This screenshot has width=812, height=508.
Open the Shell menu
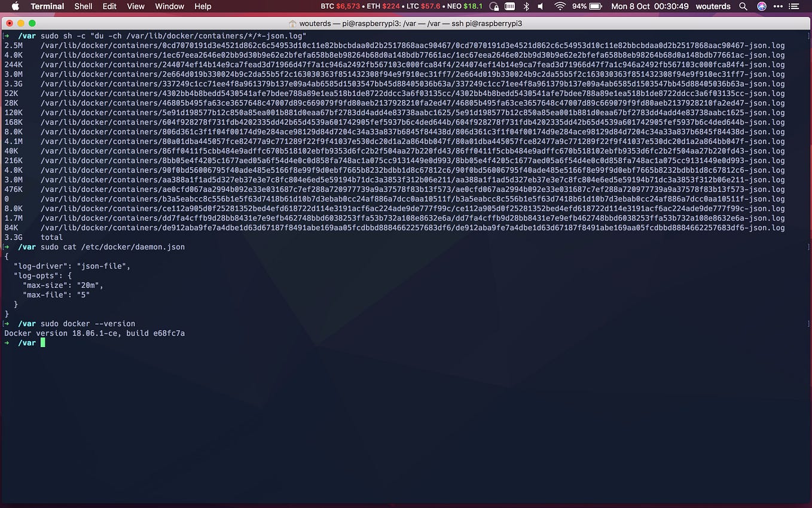click(83, 7)
